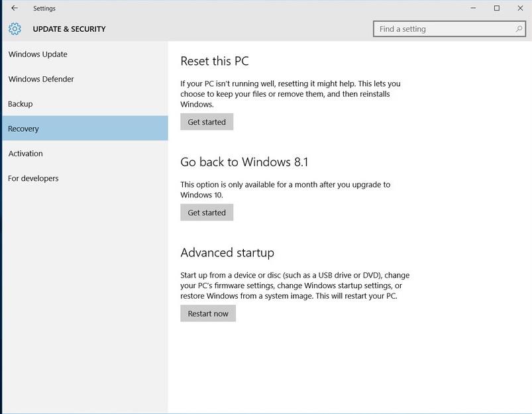Viewport: 532px width, 414px height.
Task: Open For developers section
Action: pyautogui.click(x=85, y=178)
